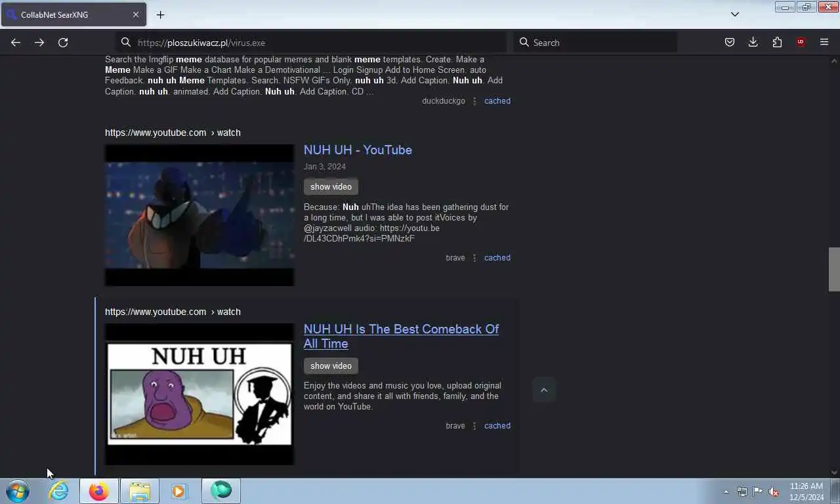The height and width of the screenshot is (504, 840).
Task: Open cached link for duckduckgo result
Action: [x=497, y=101]
